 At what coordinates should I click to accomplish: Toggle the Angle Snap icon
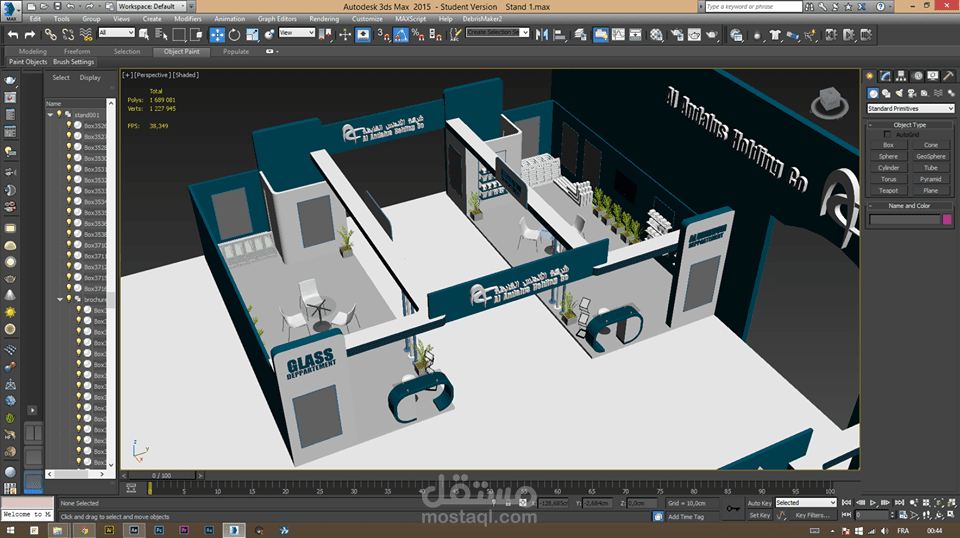(x=400, y=35)
